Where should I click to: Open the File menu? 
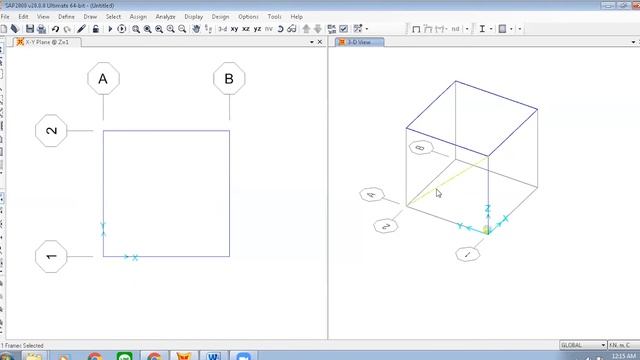(x=5, y=17)
